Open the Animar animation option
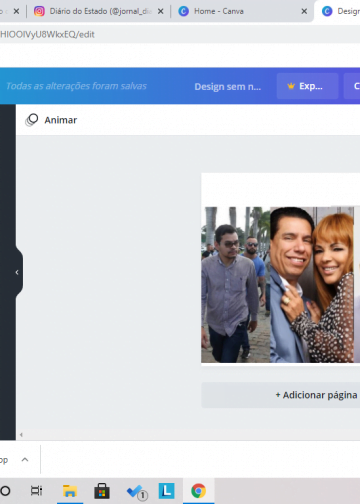This screenshot has height=504, width=360. (x=52, y=120)
